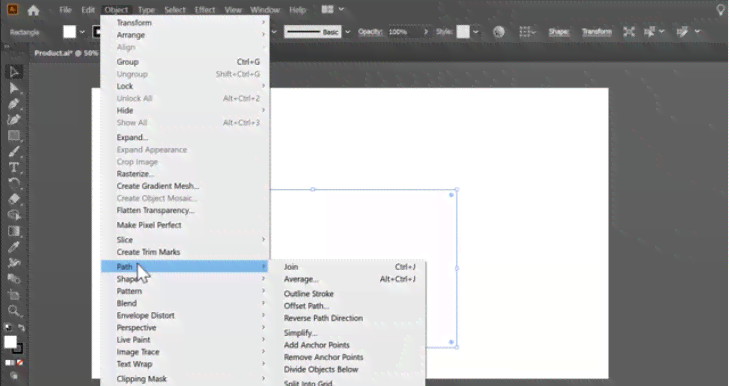Select the Paintbrush tool
This screenshot has height=386, width=729.
click(x=14, y=152)
